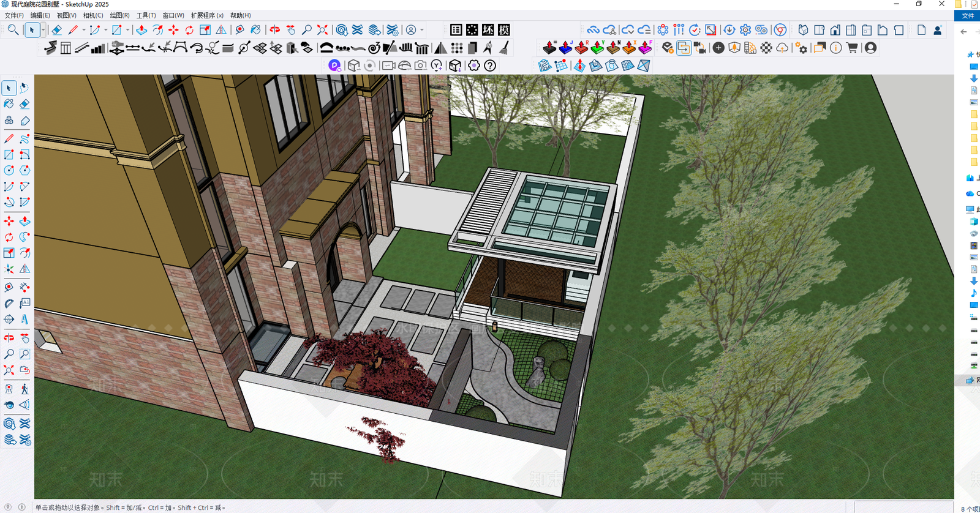This screenshot has height=513, width=980.
Task: Click the red pencil Line tool in left toolbar
Action: click(x=9, y=138)
